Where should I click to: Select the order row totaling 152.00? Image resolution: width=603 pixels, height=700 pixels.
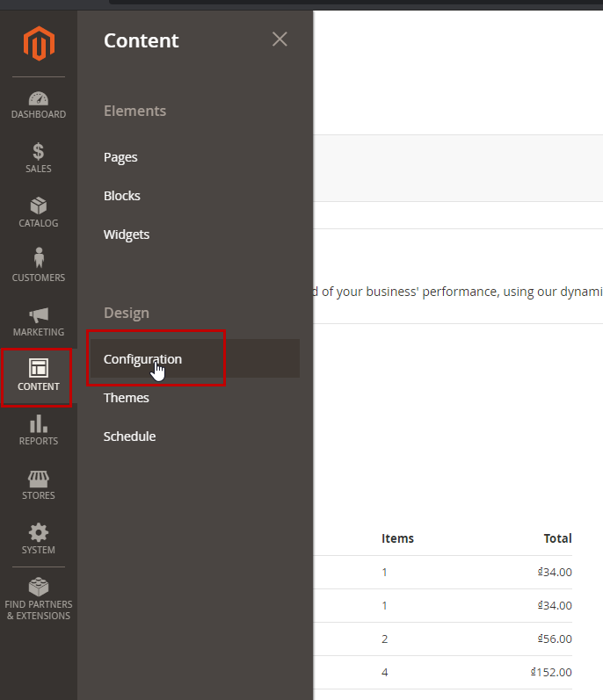(443, 672)
